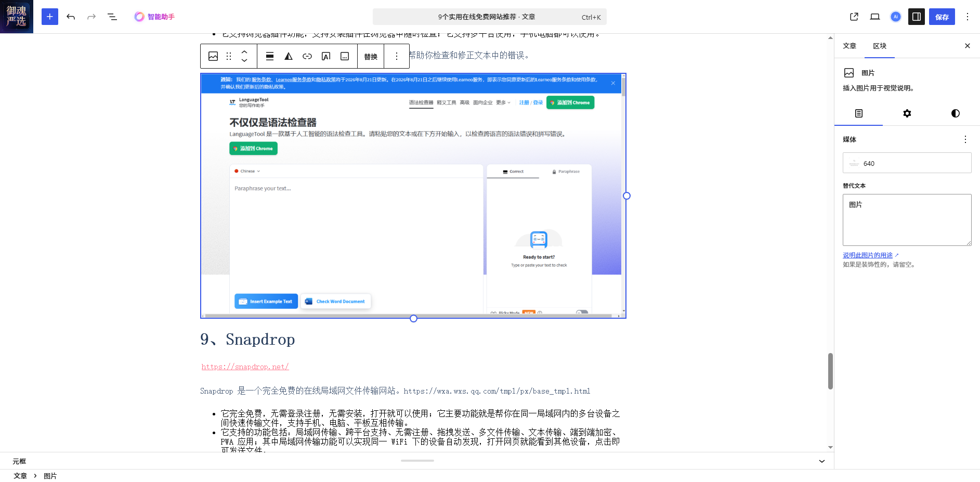Click the editor vertical scrollbar thumb
Image resolution: width=980 pixels, height=482 pixels.
(830, 371)
